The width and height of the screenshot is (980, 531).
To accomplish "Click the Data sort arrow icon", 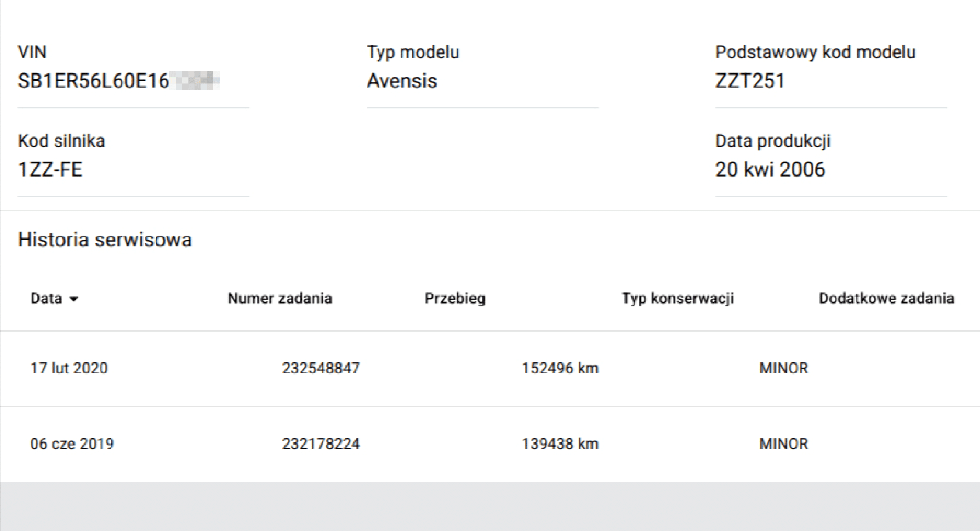I will click(x=74, y=299).
